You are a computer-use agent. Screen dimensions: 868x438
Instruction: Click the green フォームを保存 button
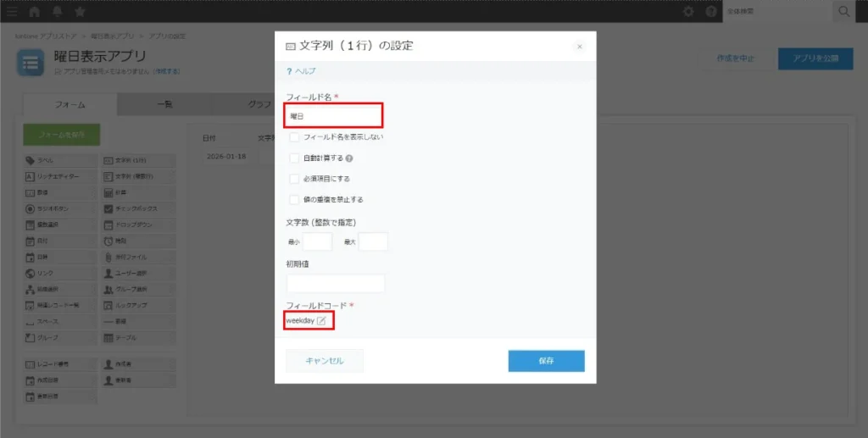[x=61, y=135]
